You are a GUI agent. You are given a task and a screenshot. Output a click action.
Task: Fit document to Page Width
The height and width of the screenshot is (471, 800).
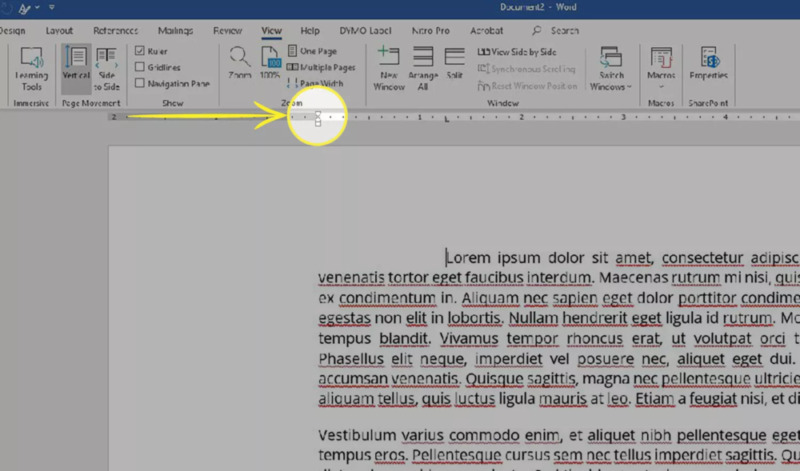[315, 83]
